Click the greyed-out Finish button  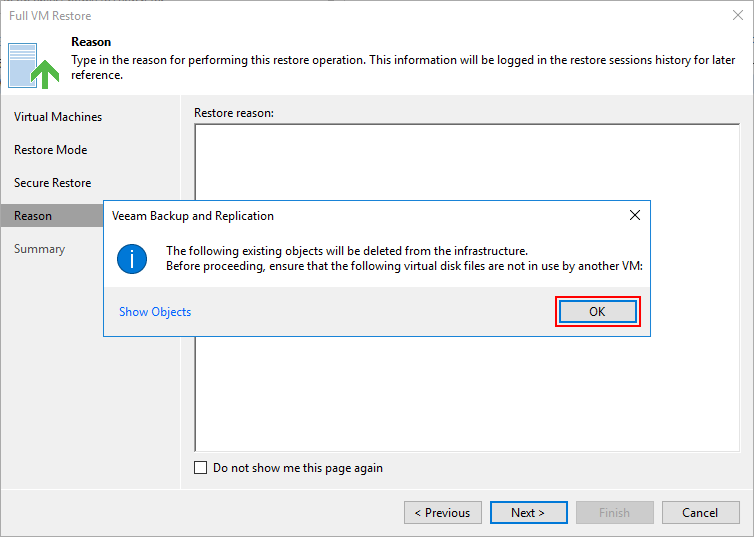615,513
